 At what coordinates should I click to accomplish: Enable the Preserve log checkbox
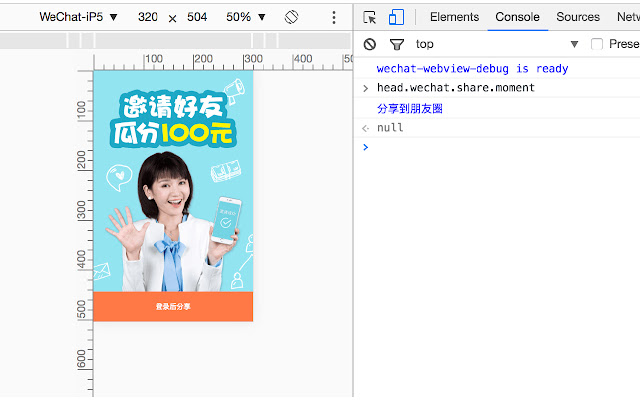pos(597,44)
